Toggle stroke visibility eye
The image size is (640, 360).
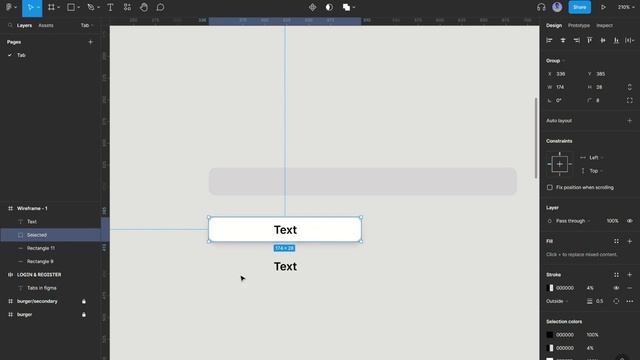[616, 288]
